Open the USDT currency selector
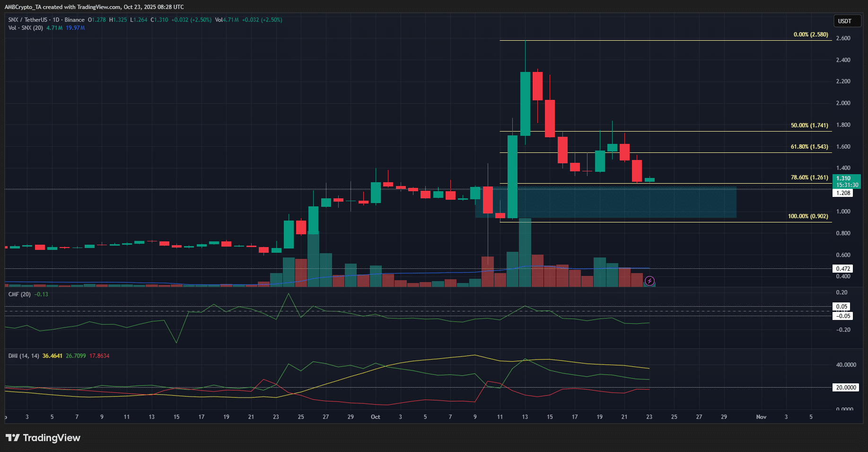This screenshot has height=452, width=868. pyautogui.click(x=844, y=21)
